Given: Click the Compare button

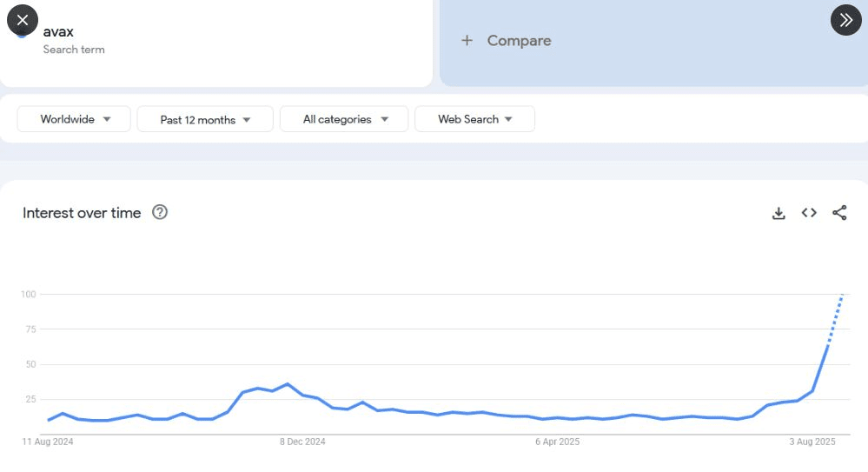Looking at the screenshot, I should (x=506, y=41).
